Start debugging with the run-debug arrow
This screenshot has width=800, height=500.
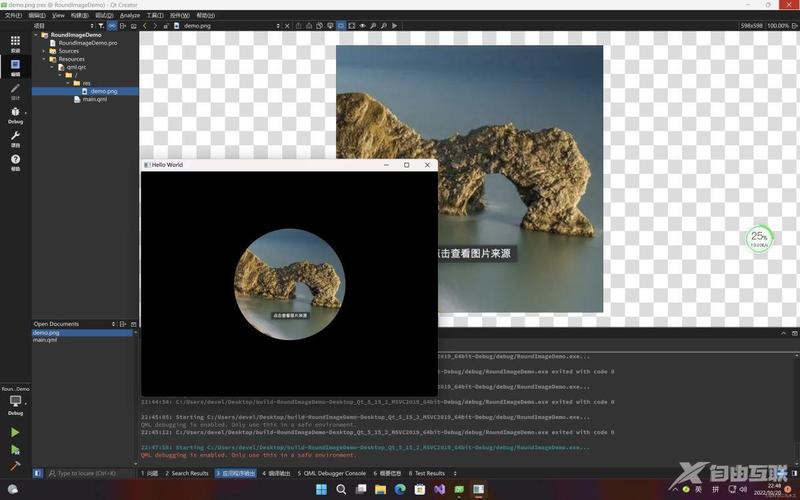coord(15,449)
